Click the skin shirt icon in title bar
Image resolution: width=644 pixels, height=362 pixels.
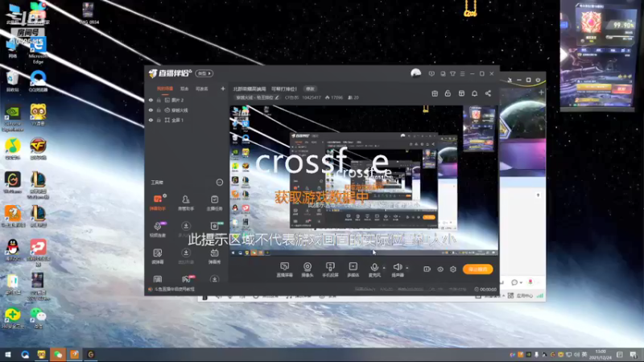[452, 74]
